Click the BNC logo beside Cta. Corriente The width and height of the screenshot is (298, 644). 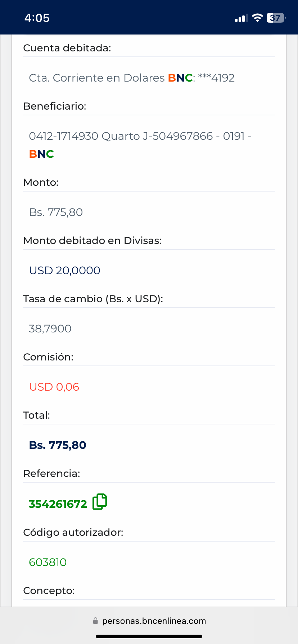tap(180, 78)
